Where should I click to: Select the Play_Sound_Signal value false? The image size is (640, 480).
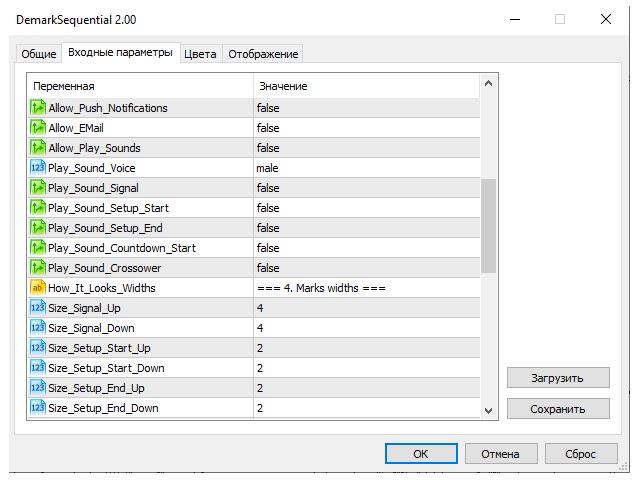pyautogui.click(x=268, y=188)
